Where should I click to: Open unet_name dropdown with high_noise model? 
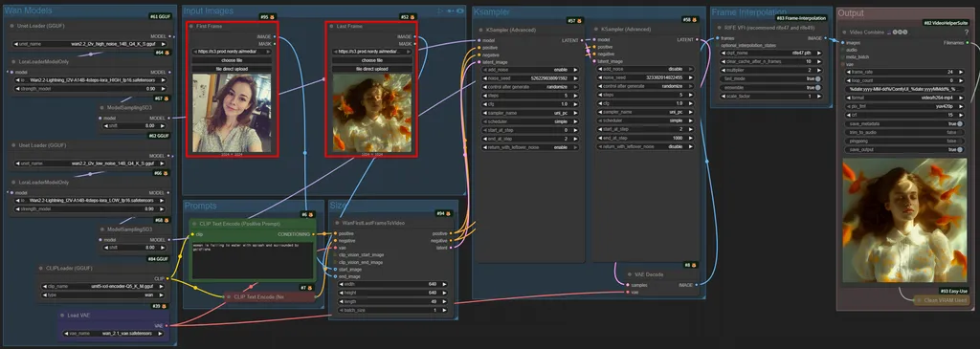[90, 44]
